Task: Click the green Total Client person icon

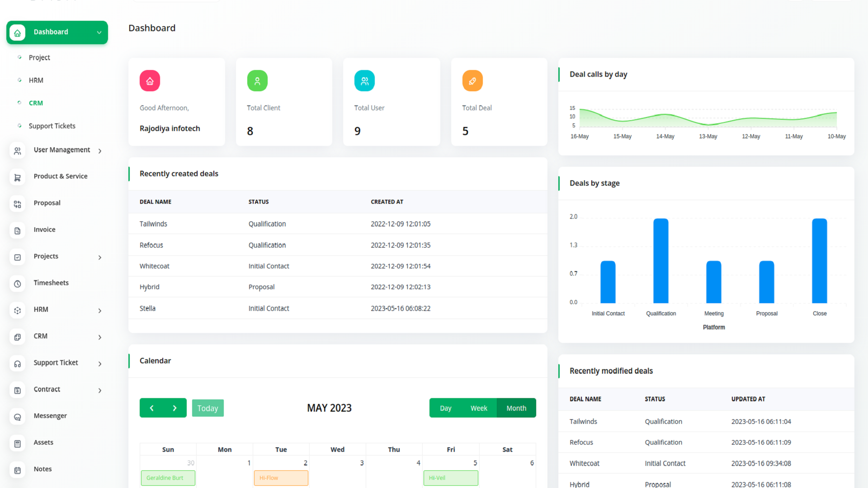Action: 257,81
